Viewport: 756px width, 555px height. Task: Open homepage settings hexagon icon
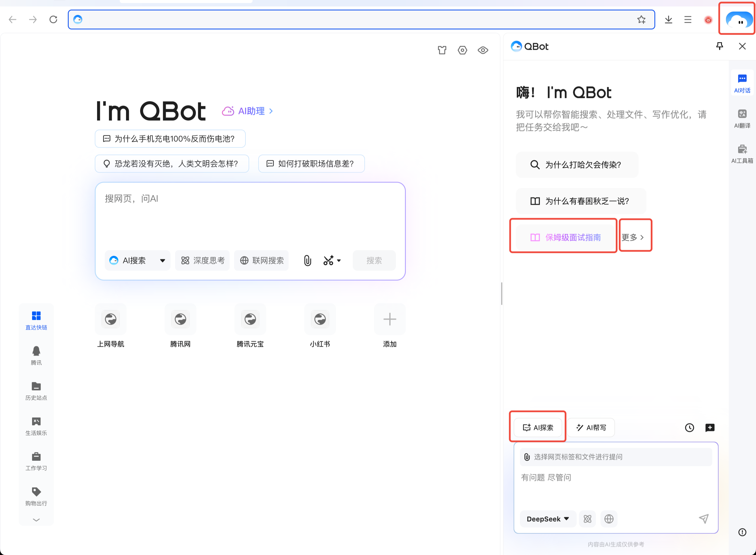[x=462, y=50]
